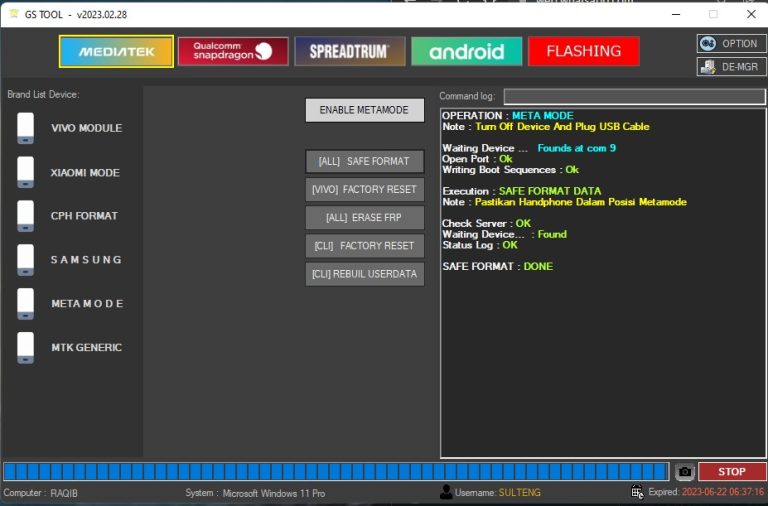The image size is (768, 506).
Task: Switch to Qualcomm Snapdragon tab
Action: [x=233, y=51]
